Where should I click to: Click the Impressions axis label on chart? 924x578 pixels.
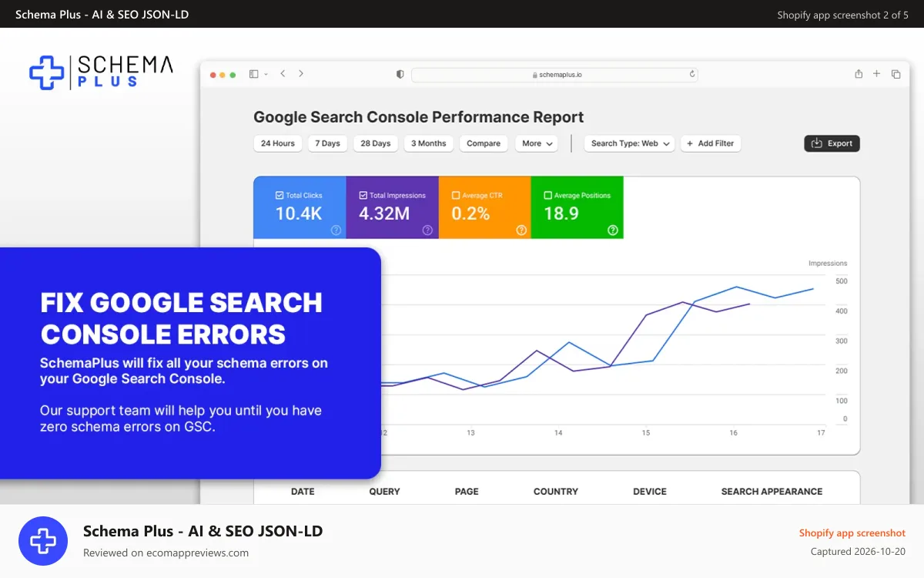828,264
